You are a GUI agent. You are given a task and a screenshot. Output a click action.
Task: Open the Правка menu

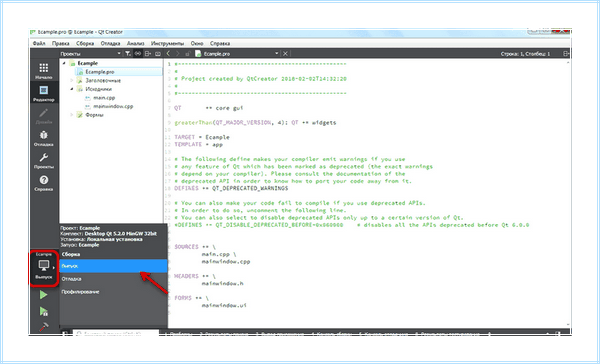pyautogui.click(x=60, y=43)
